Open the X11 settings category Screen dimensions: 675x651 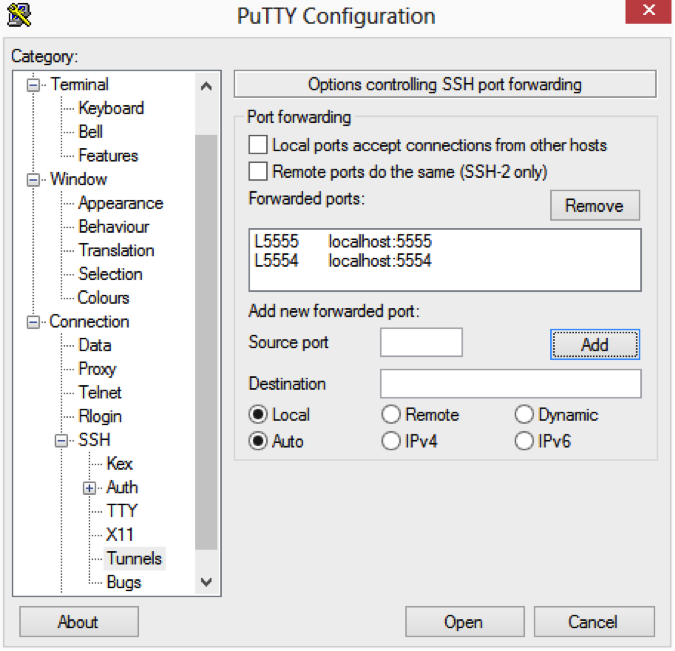coord(119,535)
